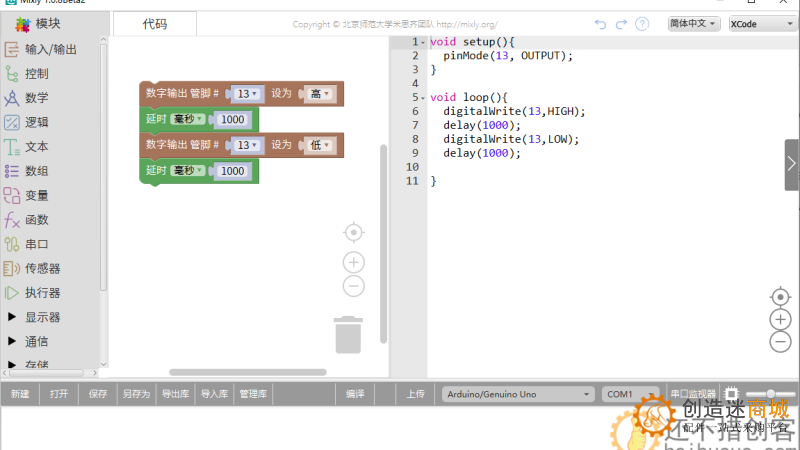Open 毫秒 unit dropdown in last delay
This screenshot has height=450, width=800.
click(188, 170)
